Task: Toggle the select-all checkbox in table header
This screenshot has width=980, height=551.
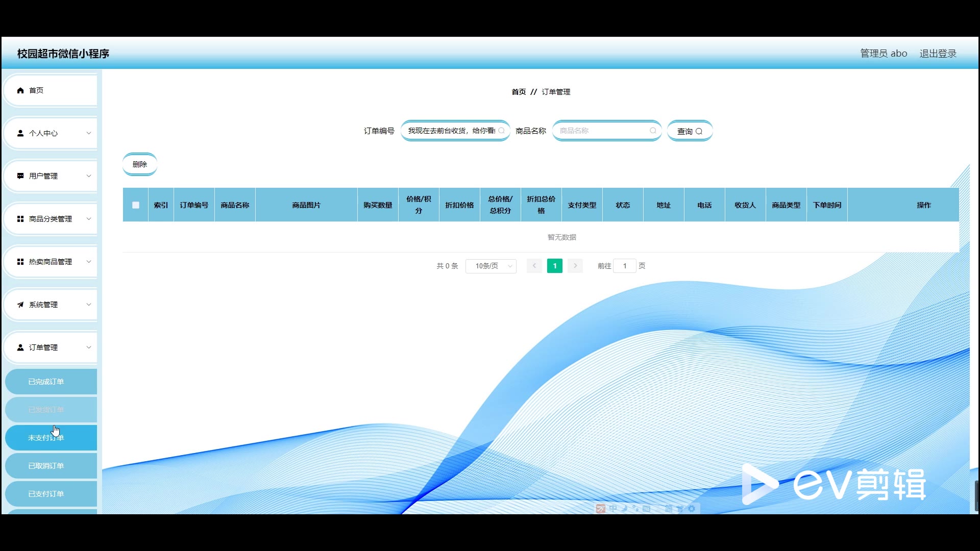Action: 136,205
